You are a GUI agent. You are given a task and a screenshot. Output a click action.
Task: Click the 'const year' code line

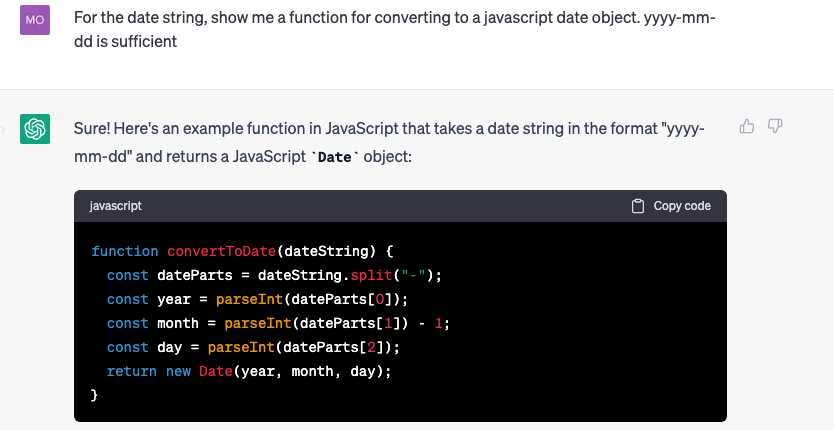click(x=257, y=299)
